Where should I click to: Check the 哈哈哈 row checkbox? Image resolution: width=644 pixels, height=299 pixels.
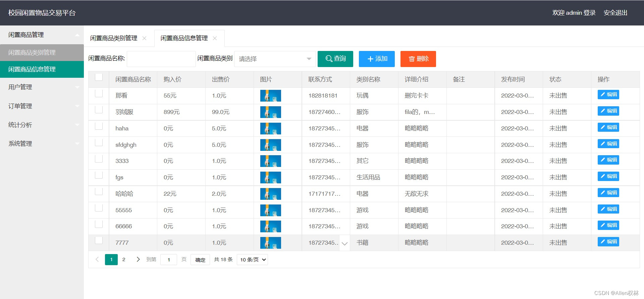pyautogui.click(x=99, y=191)
